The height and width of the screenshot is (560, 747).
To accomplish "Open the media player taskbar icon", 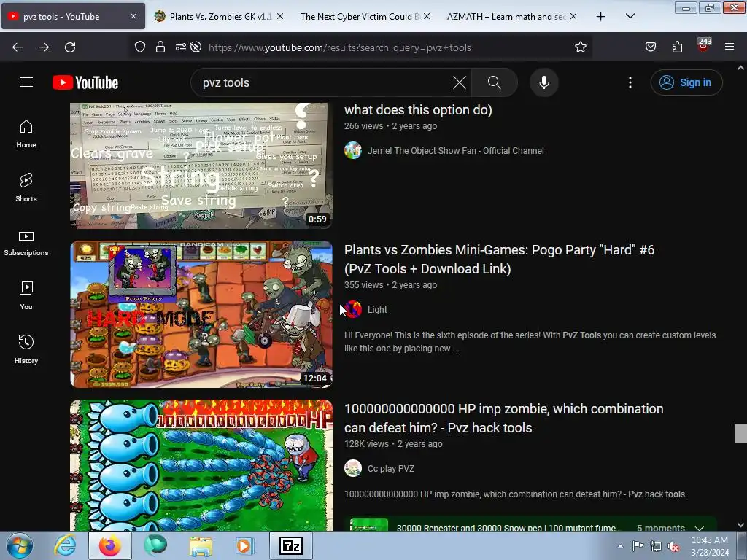I will 246,545.
